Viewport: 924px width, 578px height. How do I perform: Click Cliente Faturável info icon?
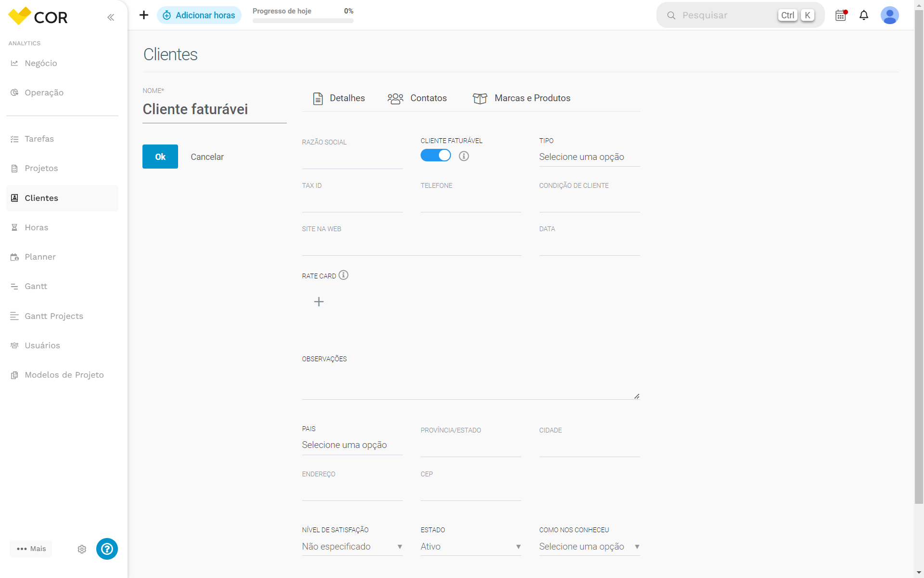464,156
